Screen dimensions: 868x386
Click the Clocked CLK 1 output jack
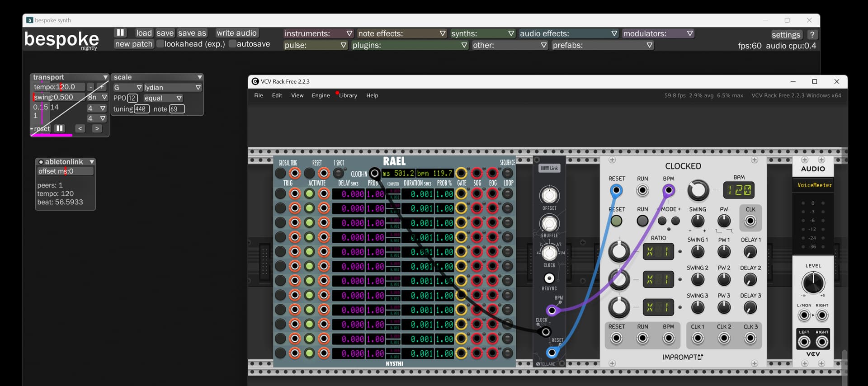click(698, 338)
